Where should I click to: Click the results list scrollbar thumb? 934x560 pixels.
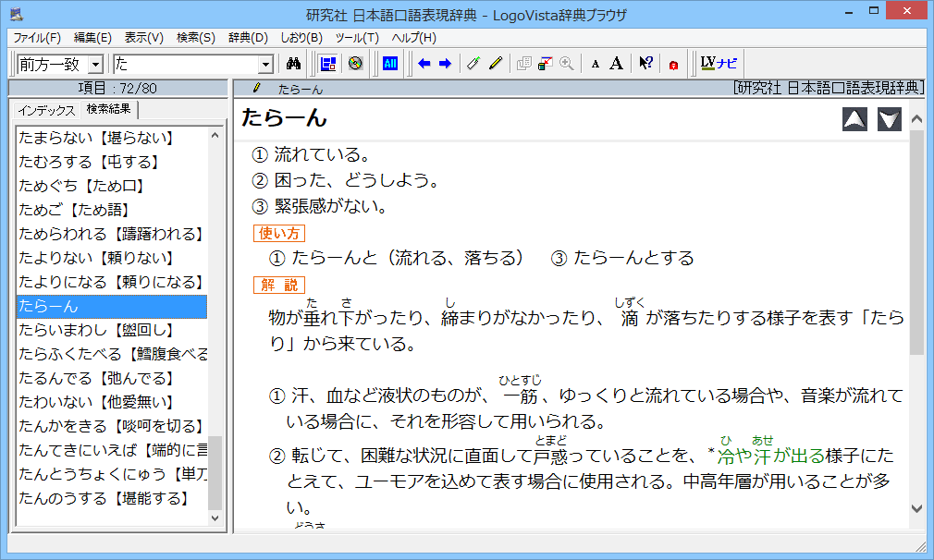point(215,472)
